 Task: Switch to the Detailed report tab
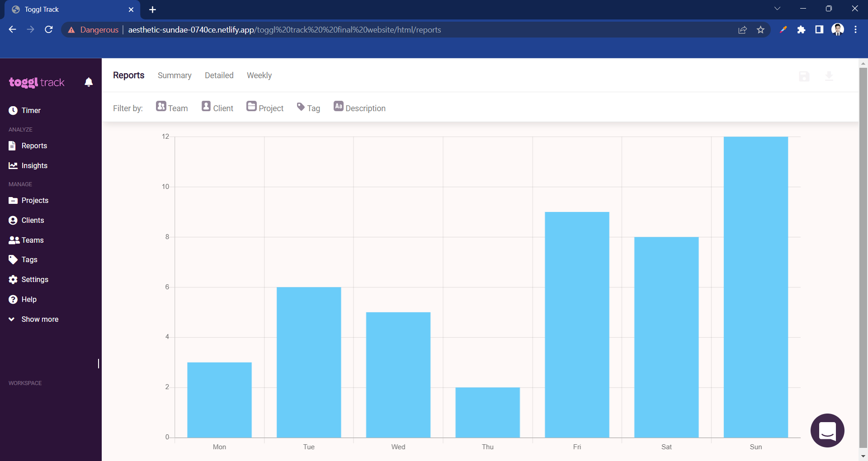[219, 75]
